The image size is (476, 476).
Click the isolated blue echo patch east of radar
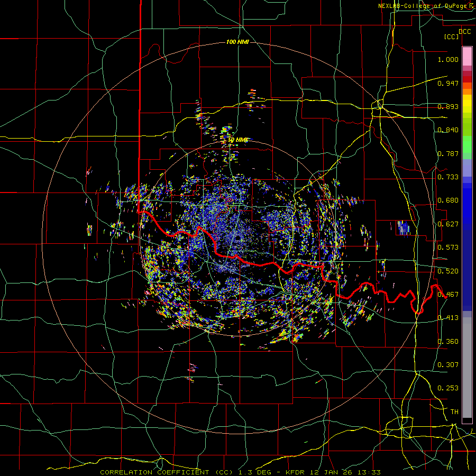[x=403, y=227]
